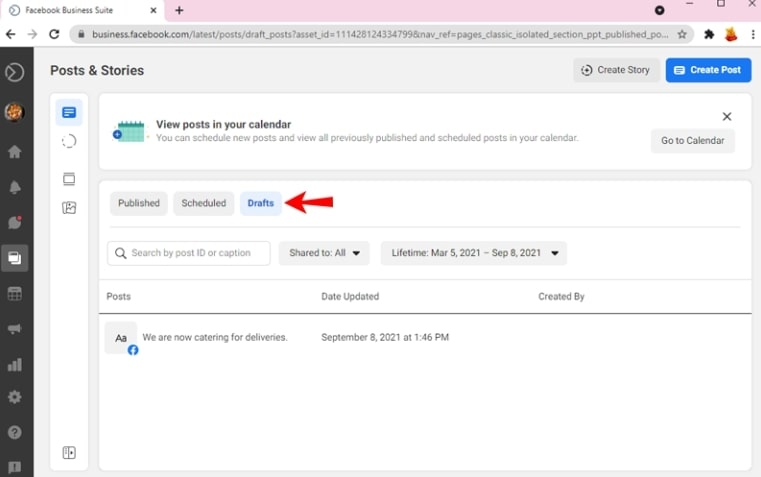The width and height of the screenshot is (761, 477).
Task: Open Help question mark icon
Action: click(x=15, y=432)
